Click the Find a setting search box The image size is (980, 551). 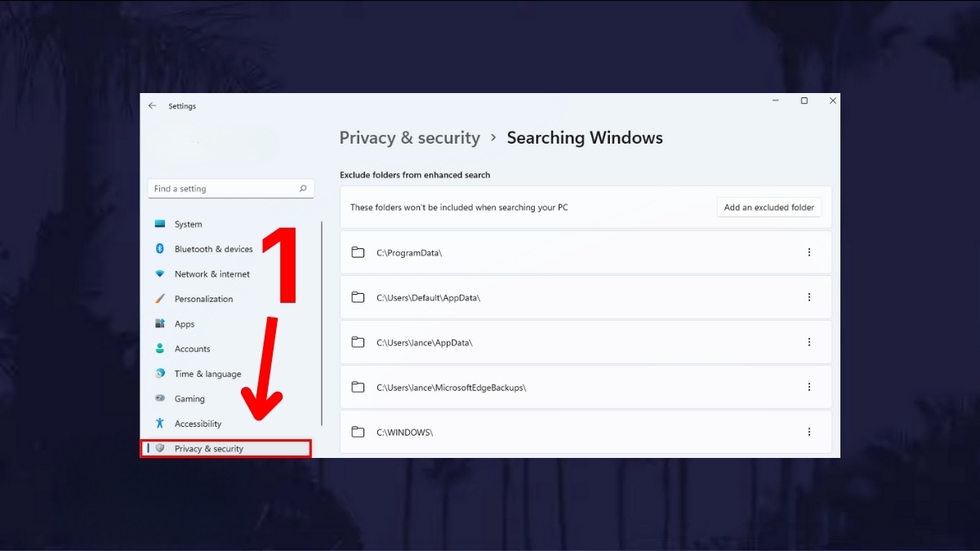coord(220,189)
